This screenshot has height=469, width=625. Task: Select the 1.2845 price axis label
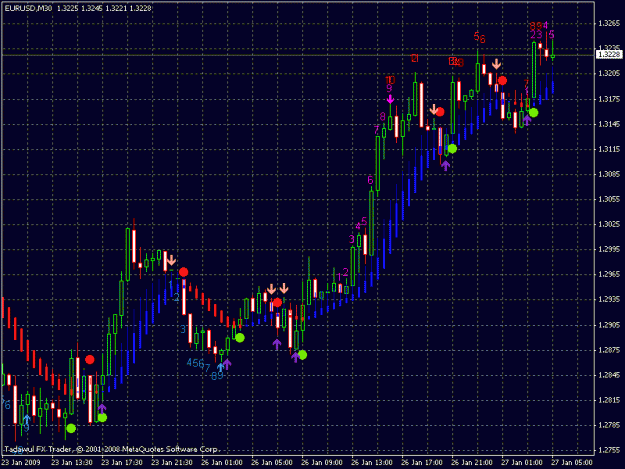pos(609,375)
